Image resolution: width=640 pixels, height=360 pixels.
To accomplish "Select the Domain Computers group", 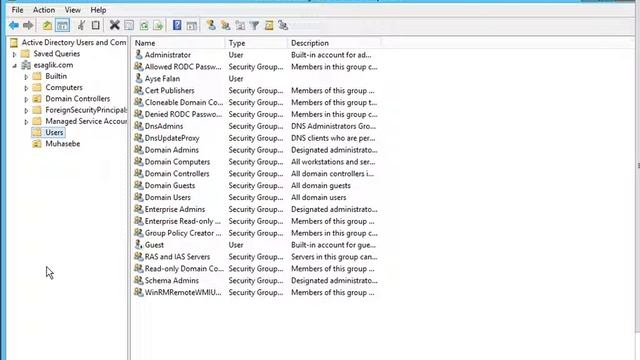I will [x=177, y=162].
